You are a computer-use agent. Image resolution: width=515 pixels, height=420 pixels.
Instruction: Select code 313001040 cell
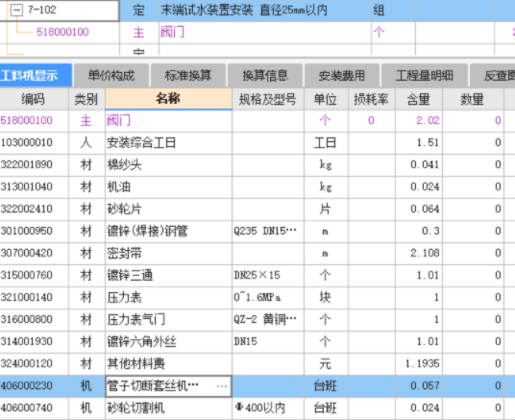[35, 186]
